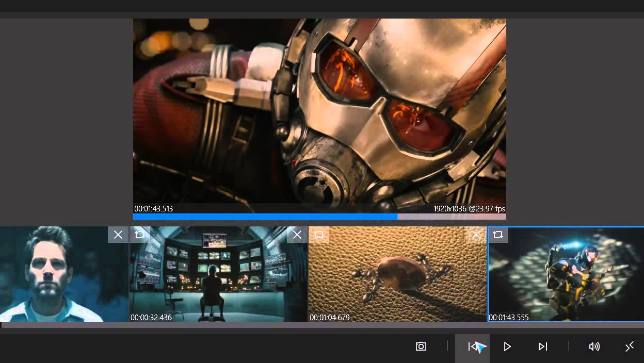Open the volume control speaker icon
Image resolution: width=644 pixels, height=363 pixels.
tap(594, 346)
